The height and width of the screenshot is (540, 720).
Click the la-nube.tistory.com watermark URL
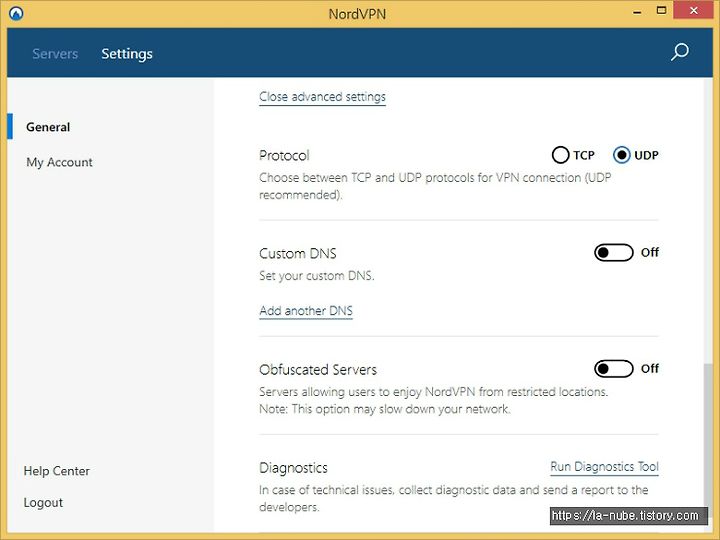625,516
